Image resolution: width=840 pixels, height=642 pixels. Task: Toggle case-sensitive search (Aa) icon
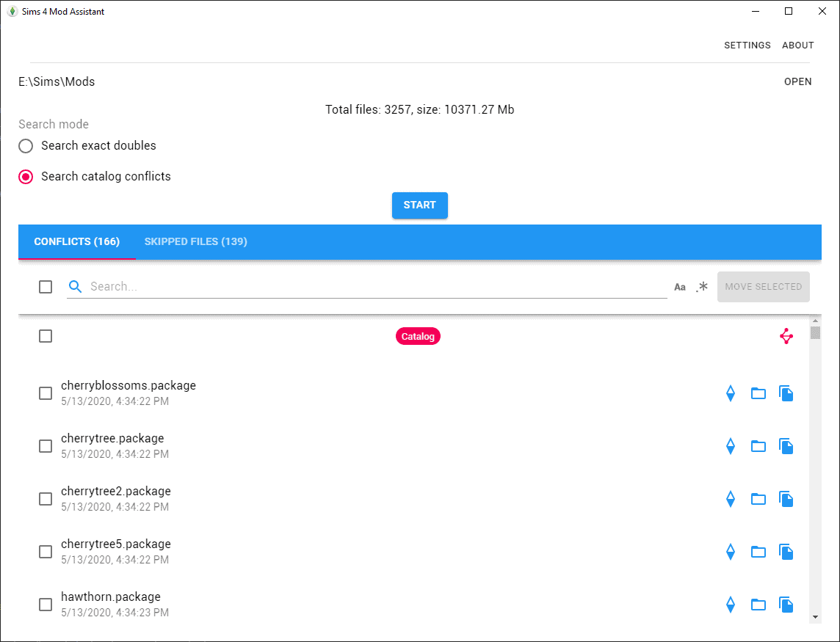(x=680, y=287)
